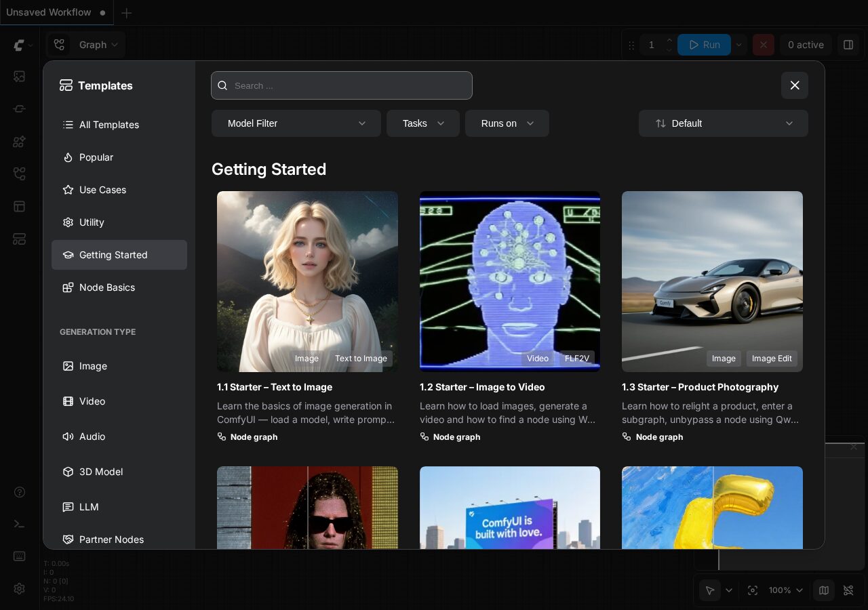
Task: Open the console terminal icon in sidebar
Action: [20, 524]
